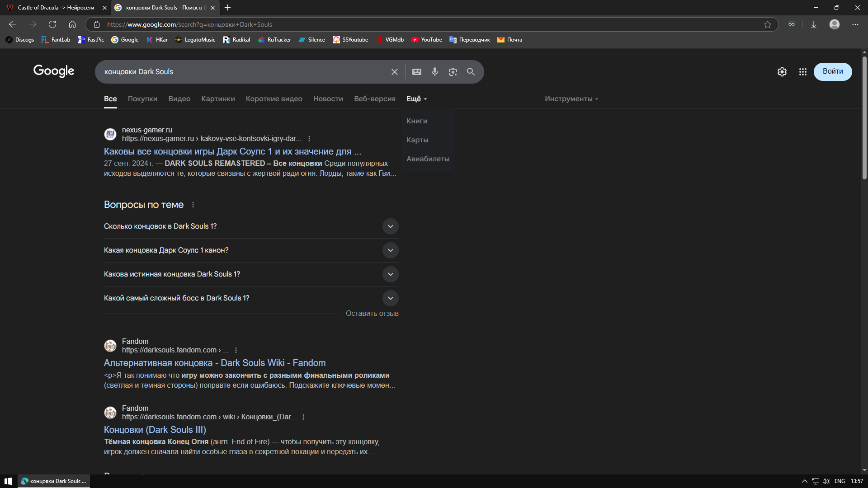The image size is (868, 488).
Task: Open the Discogs bookmark
Action: 20,40
